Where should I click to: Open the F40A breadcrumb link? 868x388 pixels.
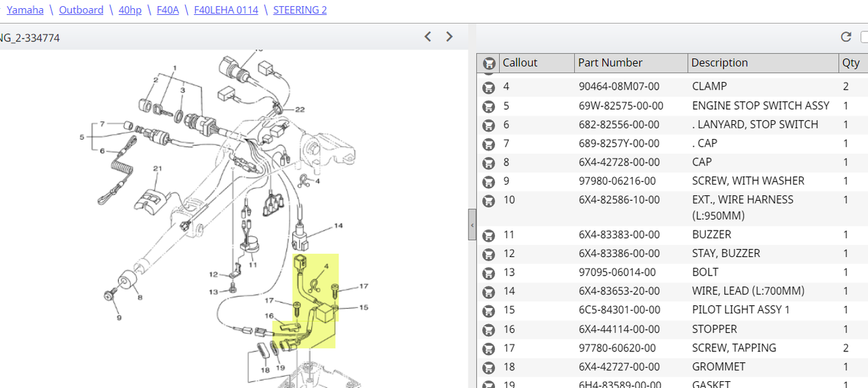click(x=167, y=10)
